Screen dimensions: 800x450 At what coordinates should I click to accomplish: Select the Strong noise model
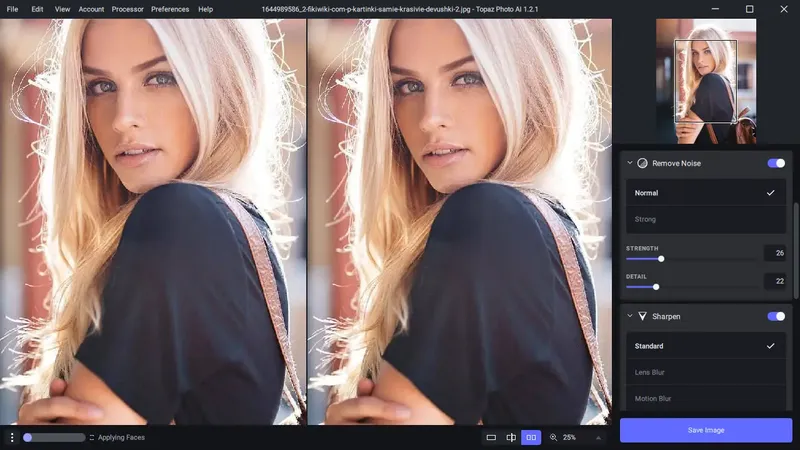click(706, 219)
